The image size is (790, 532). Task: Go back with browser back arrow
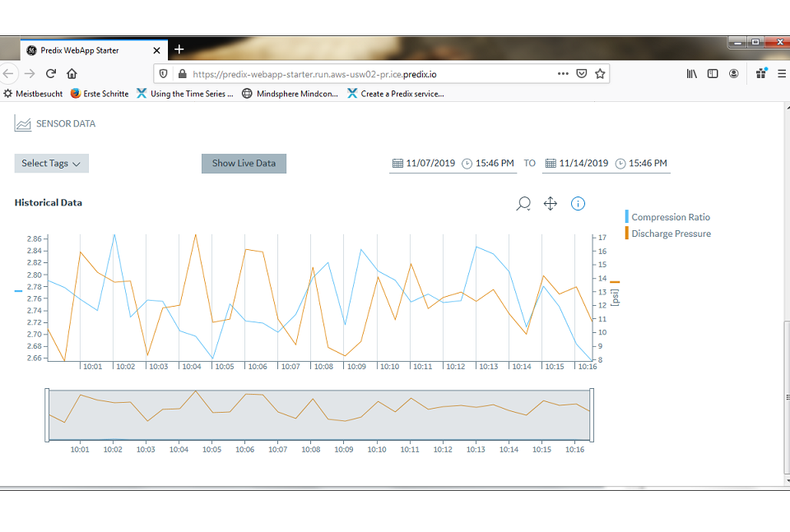[8, 74]
